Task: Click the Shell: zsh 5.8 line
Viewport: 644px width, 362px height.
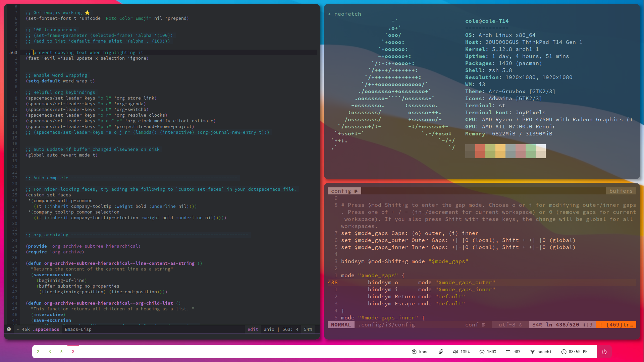Action: pyautogui.click(x=488, y=70)
